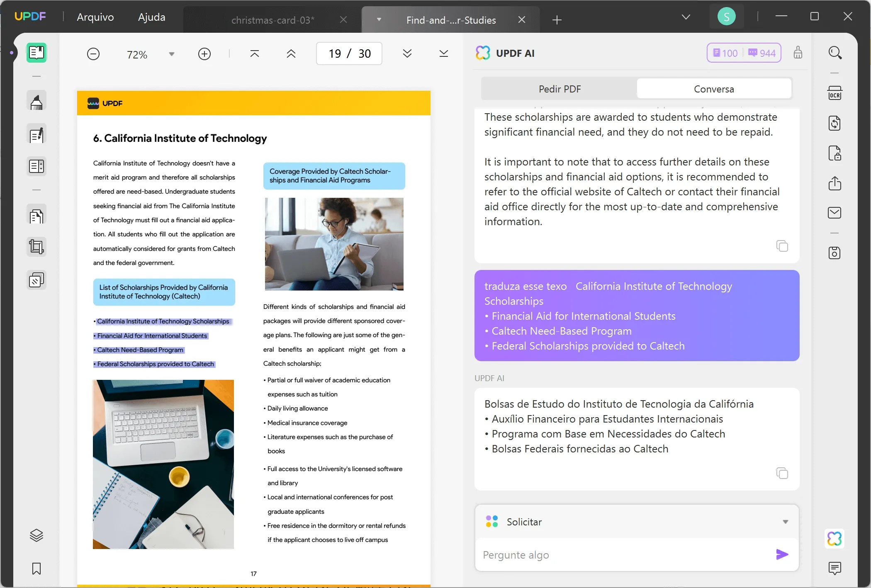Toggle the UPDF AI panel button
871x588 pixels.
coord(835,539)
